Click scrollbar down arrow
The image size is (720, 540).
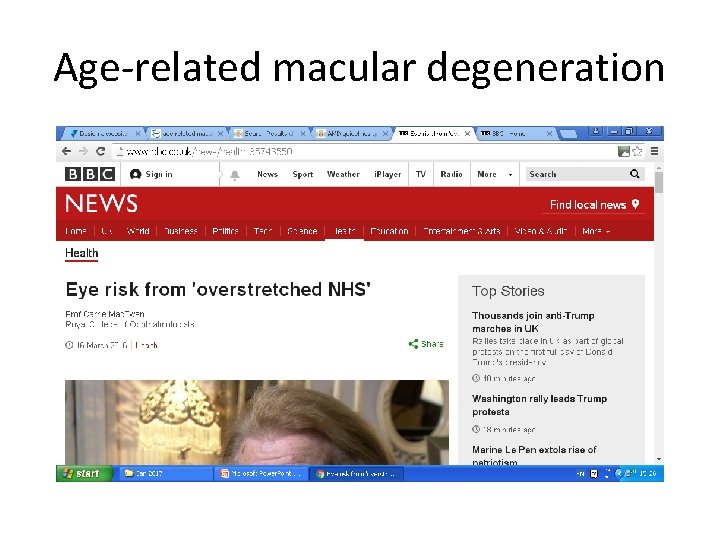click(x=659, y=459)
